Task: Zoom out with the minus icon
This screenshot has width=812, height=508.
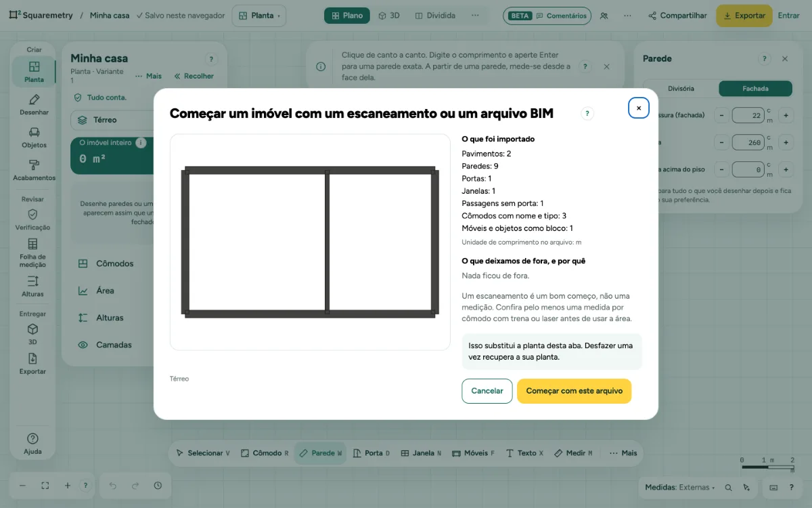Action: [22, 486]
